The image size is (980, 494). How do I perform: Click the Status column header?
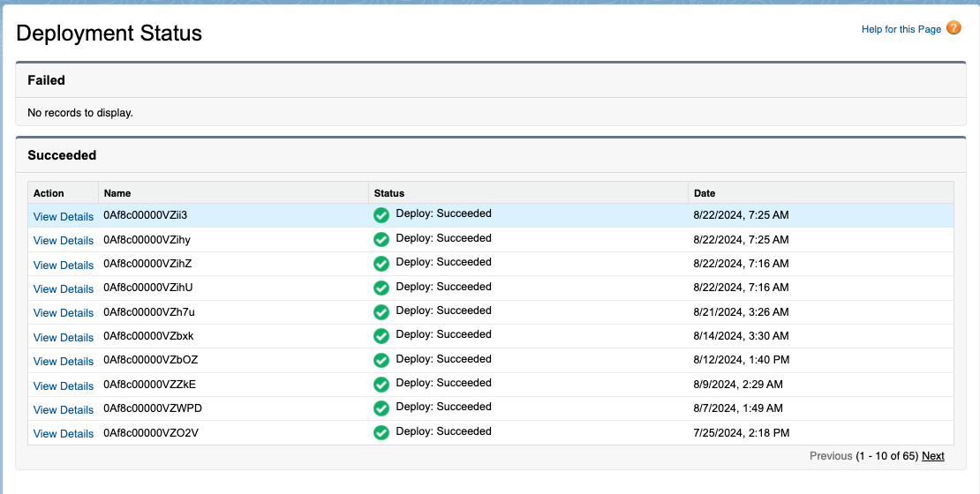click(x=389, y=193)
